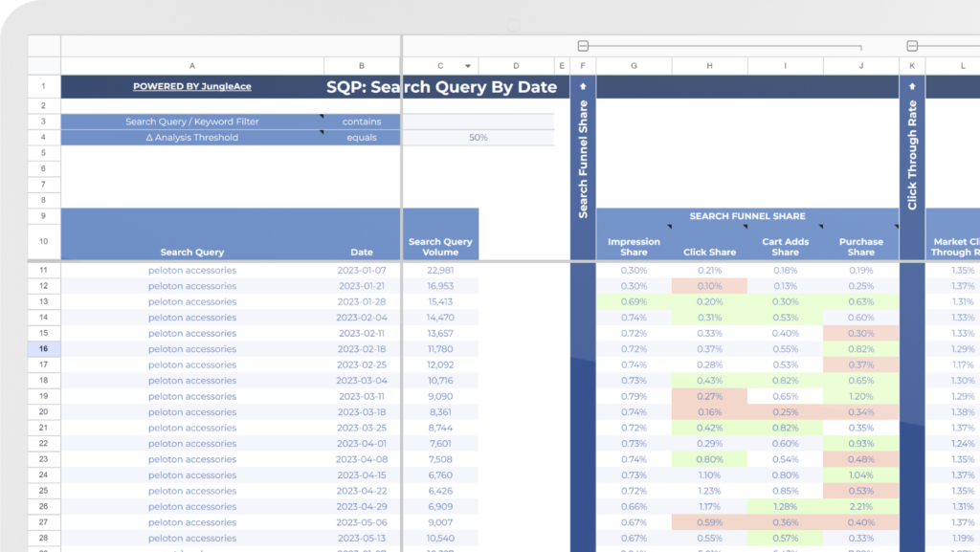The image size is (980, 552).
Task: Click the up arrow above Search Funnel Share
Action: (x=583, y=86)
